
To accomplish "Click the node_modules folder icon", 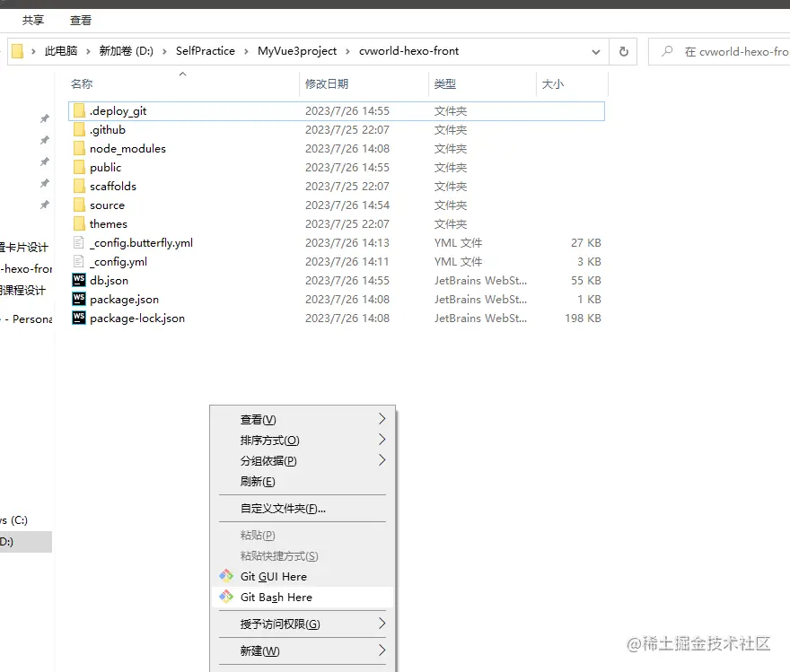I will click(x=79, y=149).
